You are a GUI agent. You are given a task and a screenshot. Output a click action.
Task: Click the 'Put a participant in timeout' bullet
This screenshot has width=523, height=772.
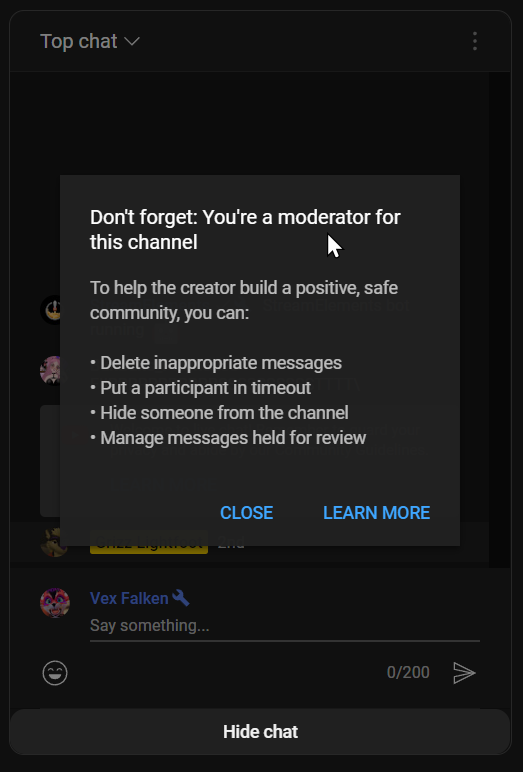200,388
